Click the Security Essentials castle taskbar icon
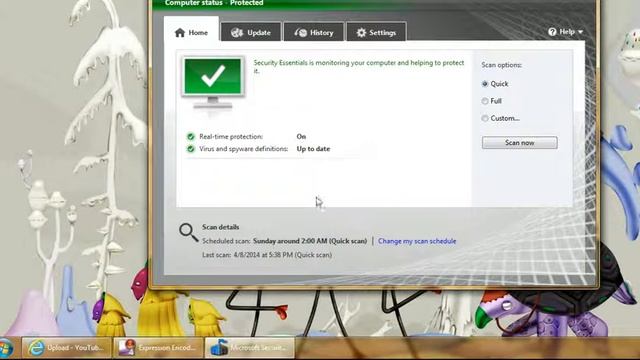The width and height of the screenshot is (640, 360). (x=219, y=348)
